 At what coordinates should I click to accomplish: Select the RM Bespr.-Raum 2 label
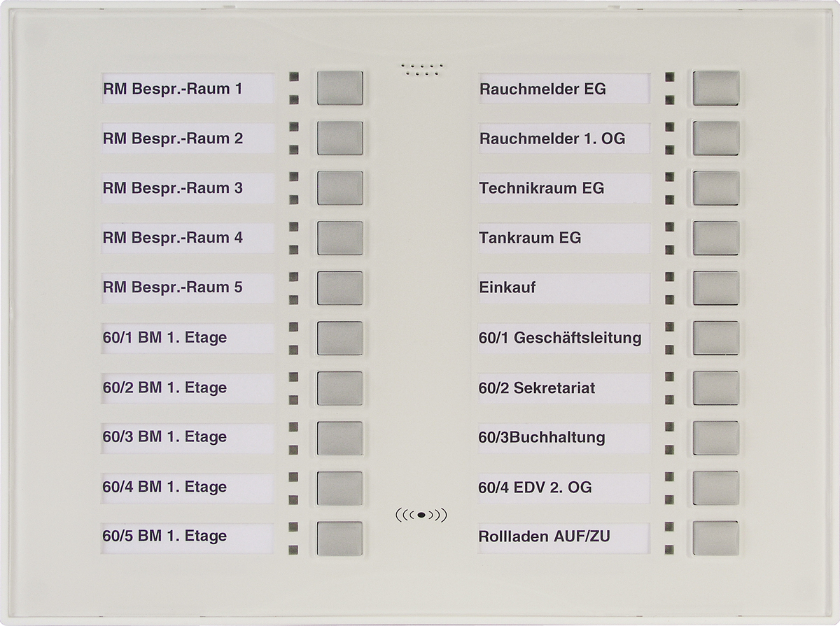(188, 138)
